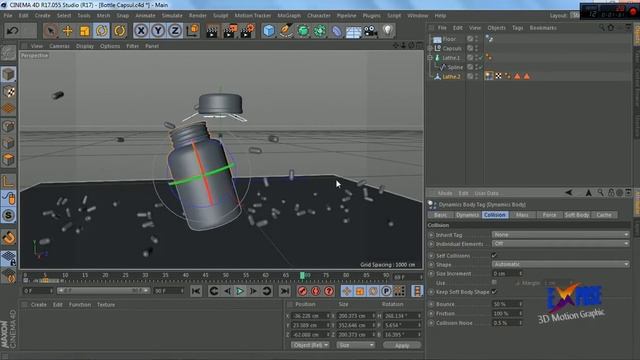The width and height of the screenshot is (640, 360).
Task: Toggle Parameter P keyframe recording icon
Action: [386, 291]
